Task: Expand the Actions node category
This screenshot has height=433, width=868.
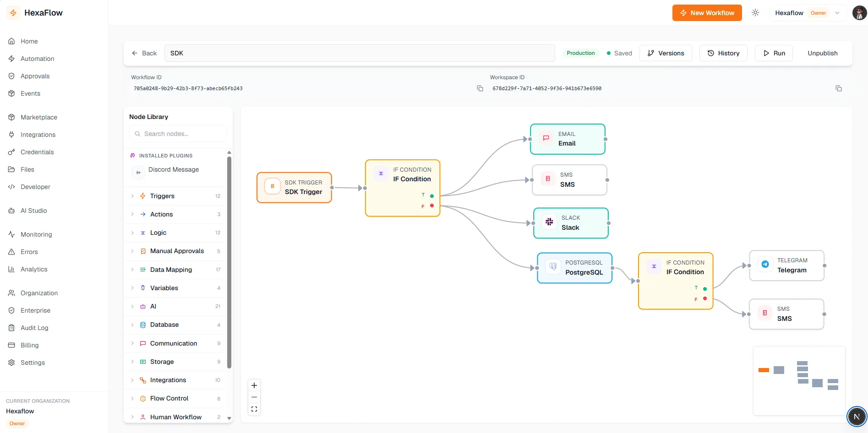Action: click(x=176, y=214)
